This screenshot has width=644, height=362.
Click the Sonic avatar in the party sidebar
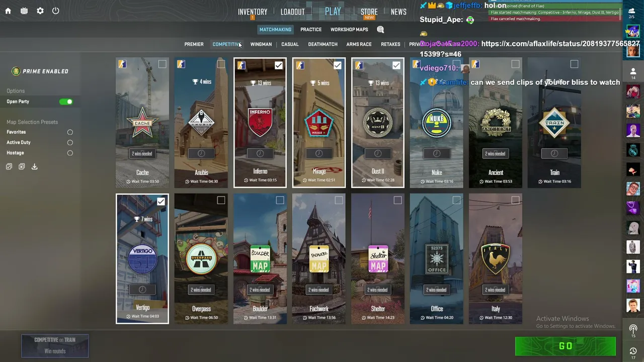633,32
